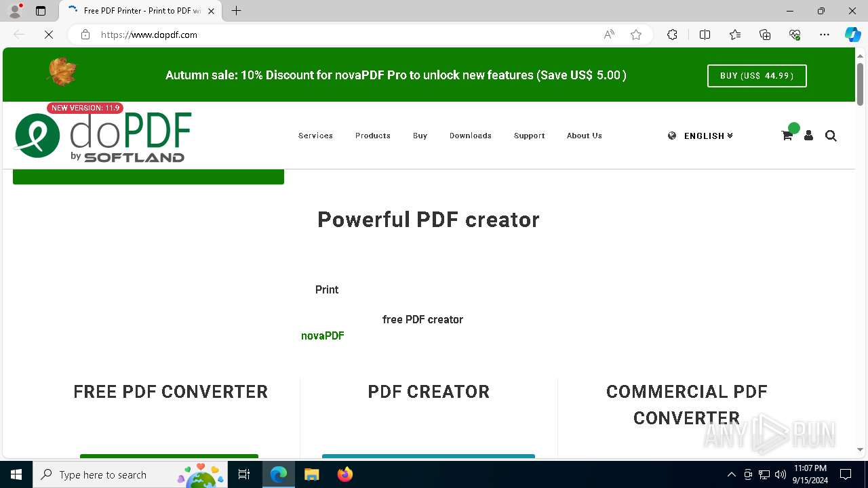868x488 pixels.
Task: Click the browser back arrow
Action: pyautogui.click(x=19, y=35)
